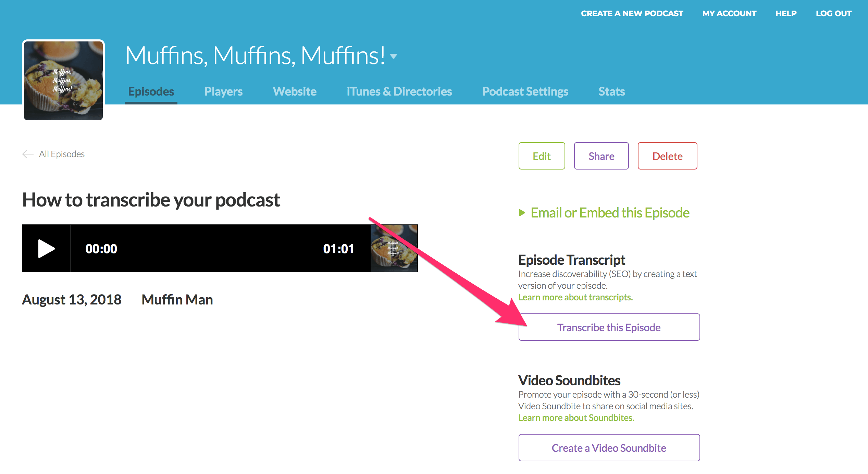
Task: Open Learn more about transcripts link
Action: pyautogui.click(x=575, y=297)
